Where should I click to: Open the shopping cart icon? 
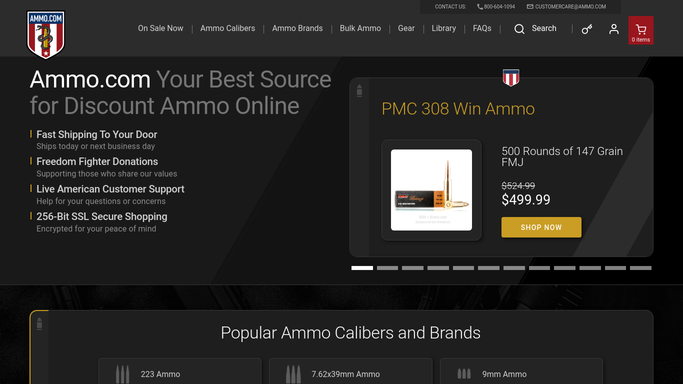(x=641, y=30)
